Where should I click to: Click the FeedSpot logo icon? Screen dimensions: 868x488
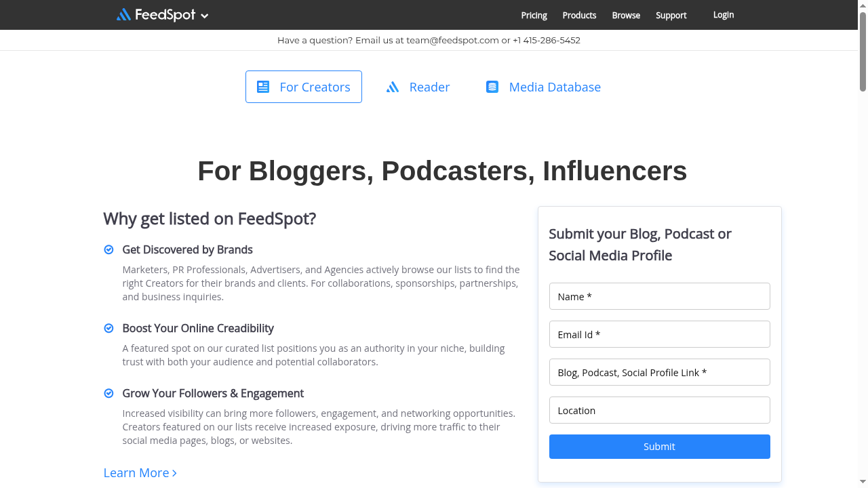122,14
